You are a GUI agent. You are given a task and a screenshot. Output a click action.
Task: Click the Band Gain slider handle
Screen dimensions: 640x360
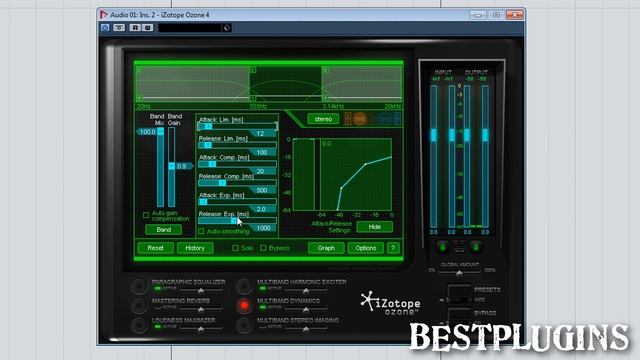(x=172, y=166)
